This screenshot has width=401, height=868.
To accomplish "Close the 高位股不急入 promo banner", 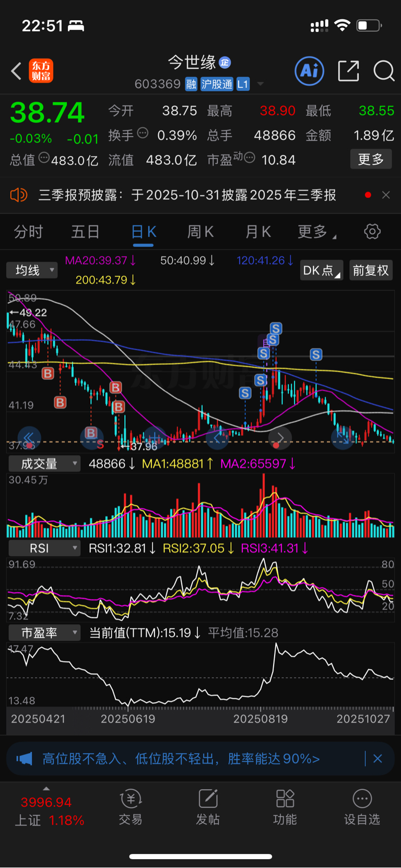I will (x=378, y=758).
